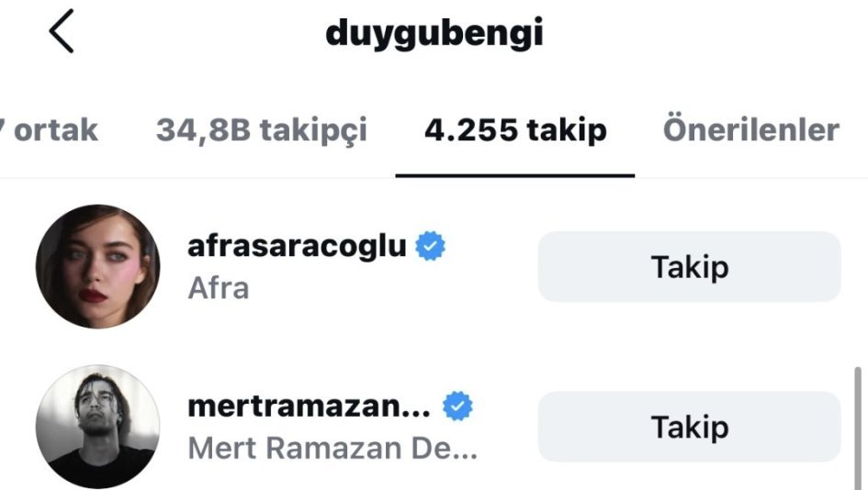The image size is (868, 490).
Task: Switch to the 34,8B takipçi tab
Action: tap(261, 131)
